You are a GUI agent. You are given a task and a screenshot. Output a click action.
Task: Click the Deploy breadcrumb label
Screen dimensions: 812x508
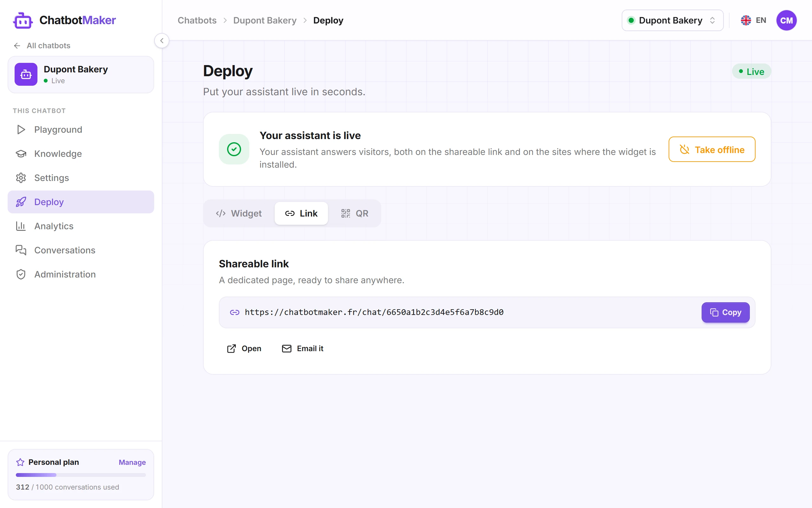tap(328, 21)
